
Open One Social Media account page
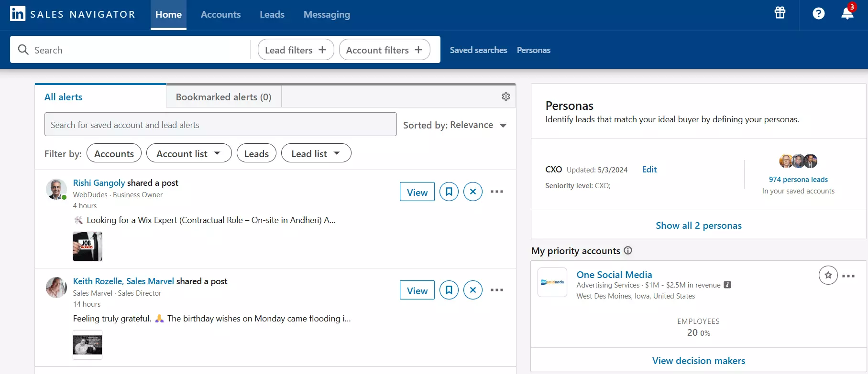pos(614,274)
